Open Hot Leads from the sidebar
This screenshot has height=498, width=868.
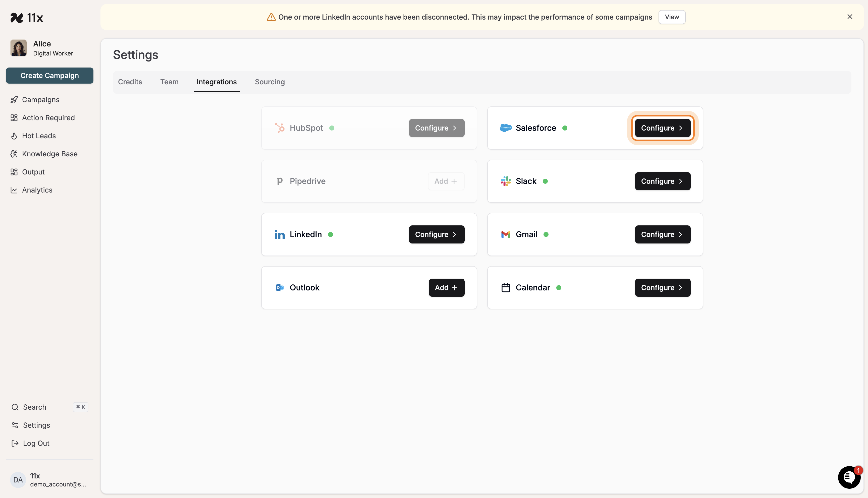(39, 136)
